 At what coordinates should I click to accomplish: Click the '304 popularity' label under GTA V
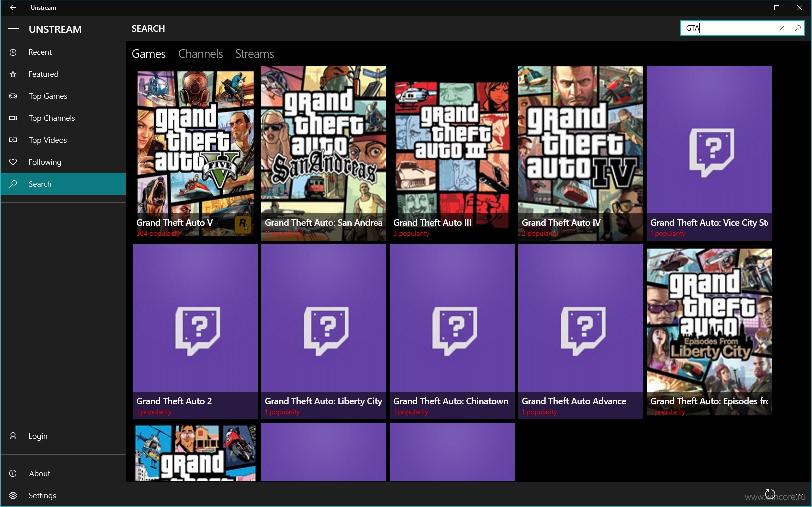click(158, 234)
